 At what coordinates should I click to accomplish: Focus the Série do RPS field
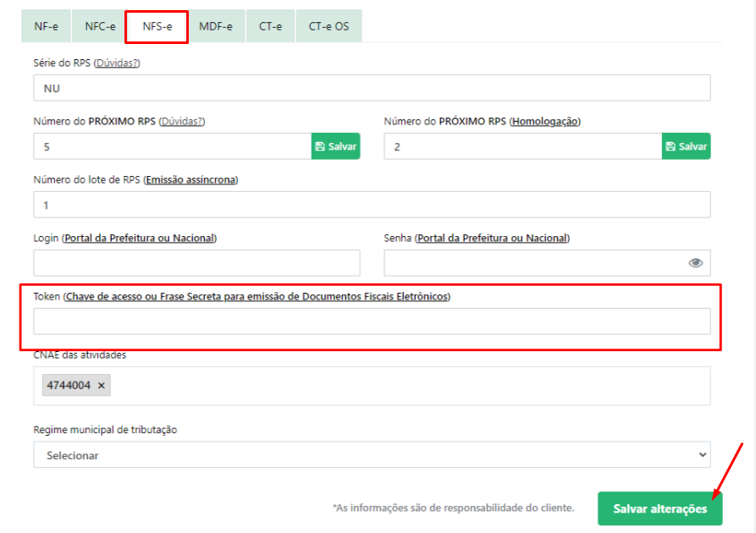point(372,88)
